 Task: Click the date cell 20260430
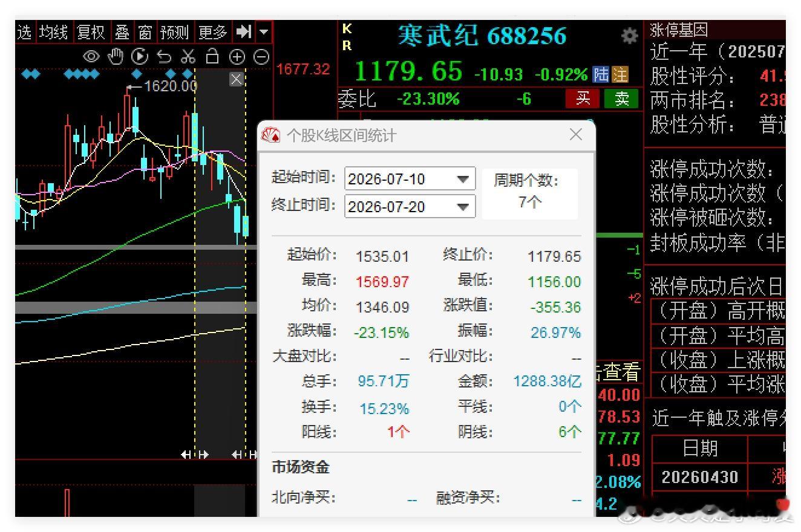tap(700, 477)
